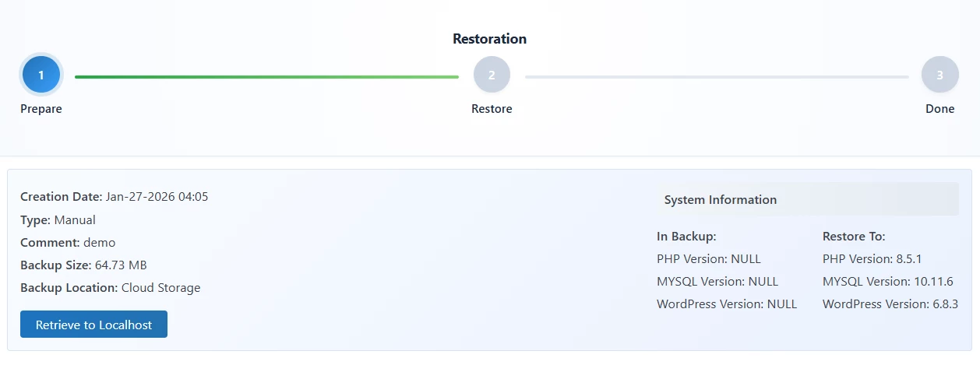
Task: Select the step 1 circle
Action: point(41,75)
